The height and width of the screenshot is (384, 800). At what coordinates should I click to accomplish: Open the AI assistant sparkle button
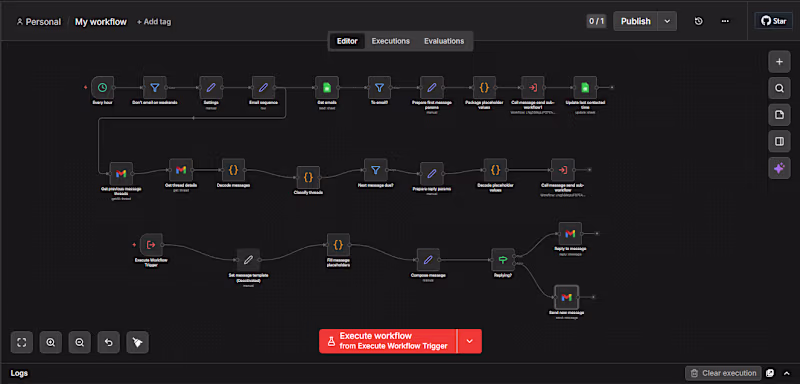[x=779, y=168]
